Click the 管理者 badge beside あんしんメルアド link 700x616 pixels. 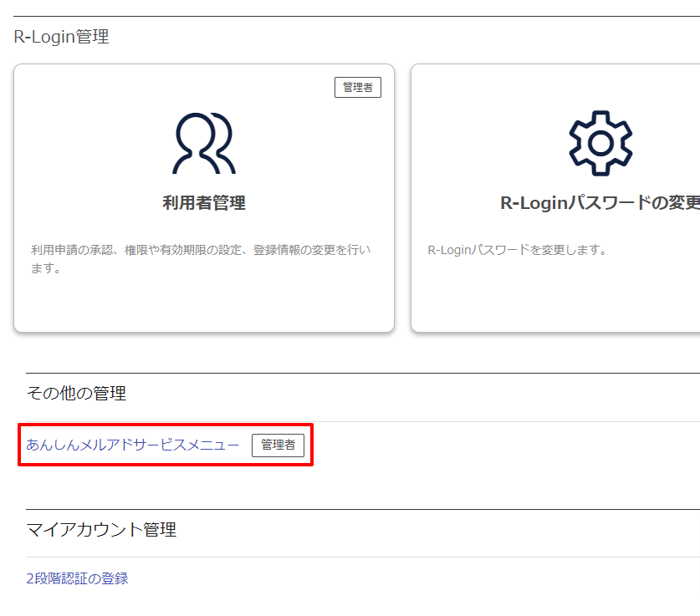tap(278, 445)
